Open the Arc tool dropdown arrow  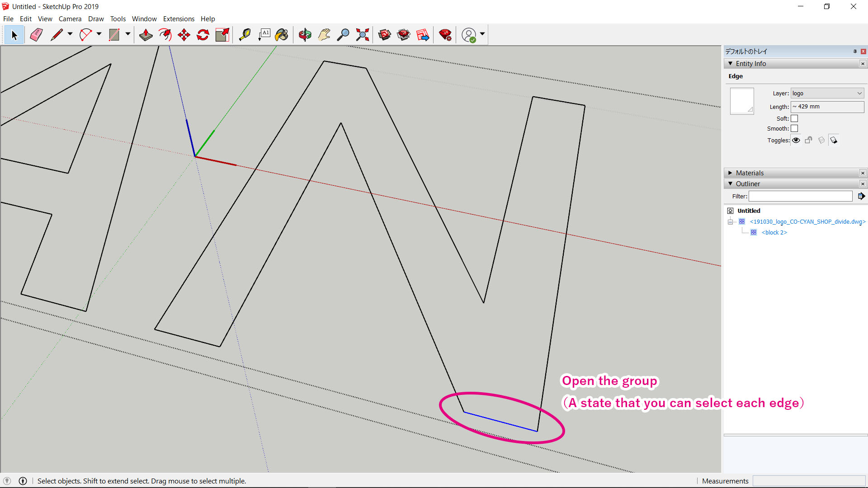99,34
